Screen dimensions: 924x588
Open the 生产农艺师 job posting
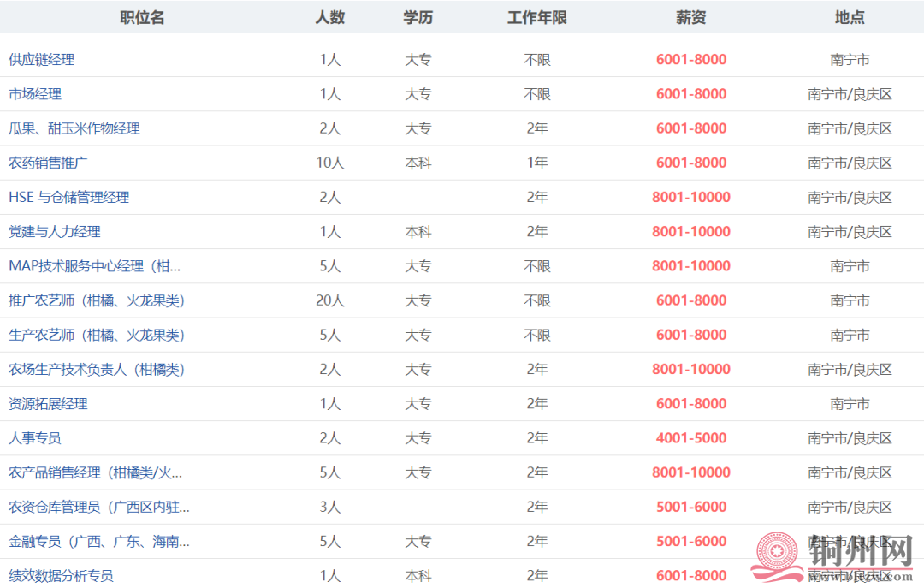97,335
